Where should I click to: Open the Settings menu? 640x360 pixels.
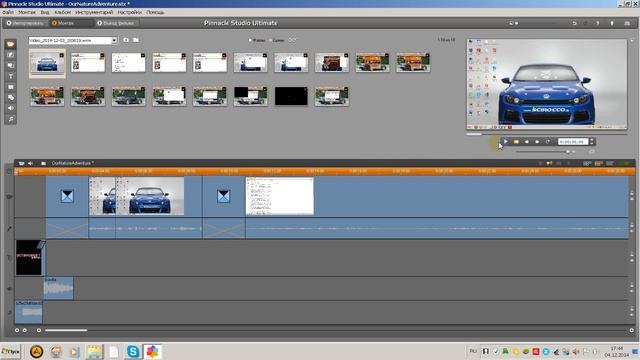pyautogui.click(x=129, y=12)
